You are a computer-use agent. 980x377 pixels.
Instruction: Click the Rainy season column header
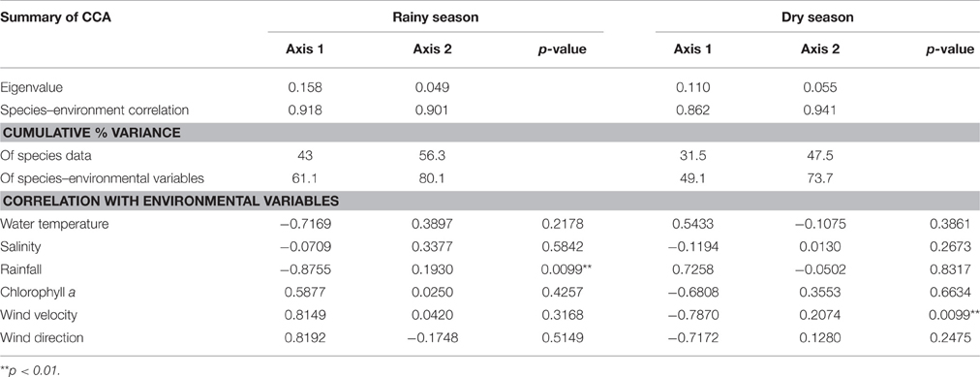436,17
